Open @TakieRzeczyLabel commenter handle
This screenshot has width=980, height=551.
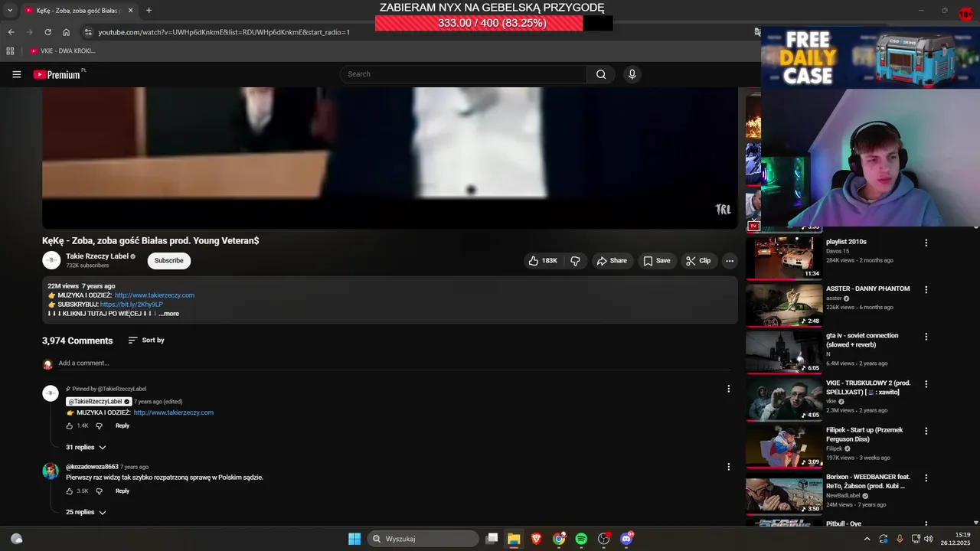(99, 402)
